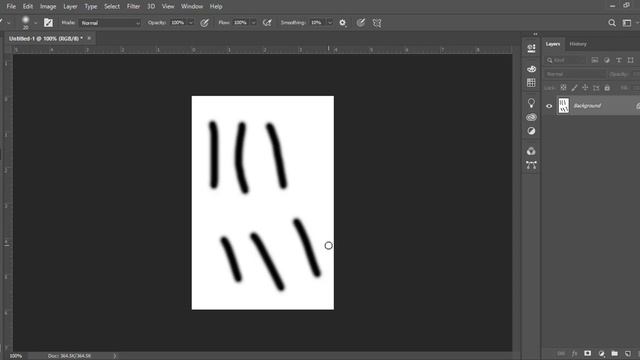Viewport: 640px width, 360px height.
Task: Open the 3D menu
Action: pyautogui.click(x=151, y=7)
